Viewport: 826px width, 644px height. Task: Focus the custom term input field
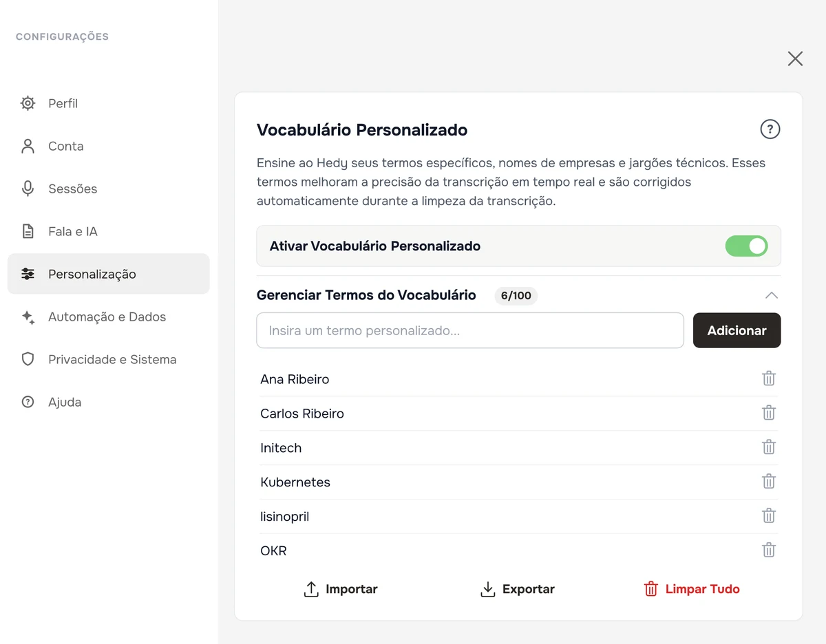[x=470, y=330]
